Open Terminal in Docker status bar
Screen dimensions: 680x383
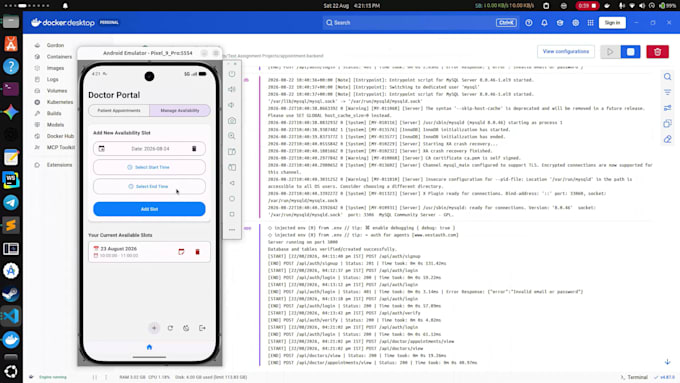point(634,377)
